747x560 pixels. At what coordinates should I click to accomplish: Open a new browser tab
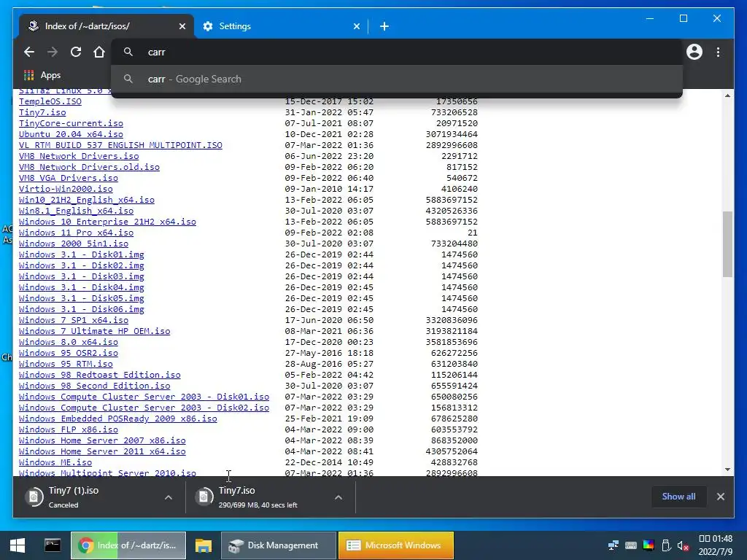pos(384,26)
